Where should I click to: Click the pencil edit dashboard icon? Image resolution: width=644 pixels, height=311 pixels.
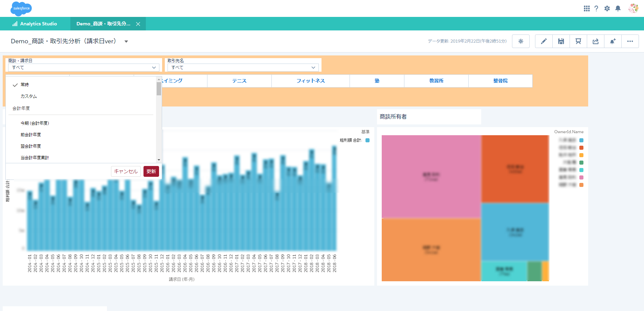pos(543,41)
